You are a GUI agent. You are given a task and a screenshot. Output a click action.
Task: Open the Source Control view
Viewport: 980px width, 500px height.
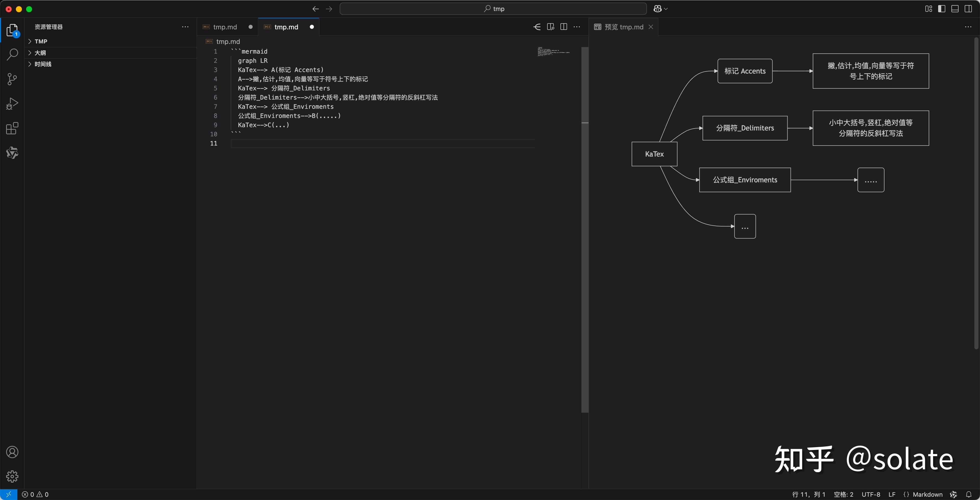point(12,79)
